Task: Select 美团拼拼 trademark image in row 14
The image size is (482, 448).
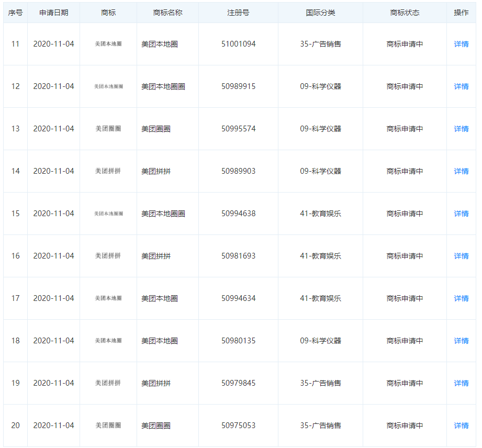Action: click(108, 171)
